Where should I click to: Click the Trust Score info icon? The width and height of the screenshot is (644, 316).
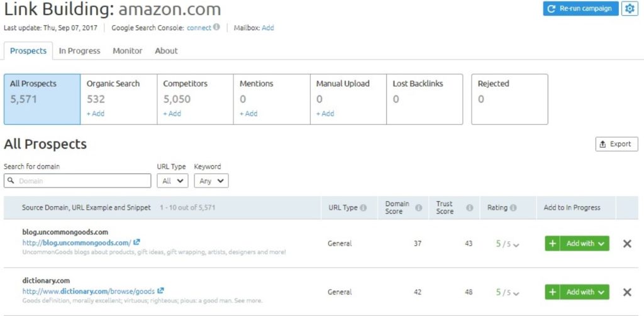coord(469,208)
